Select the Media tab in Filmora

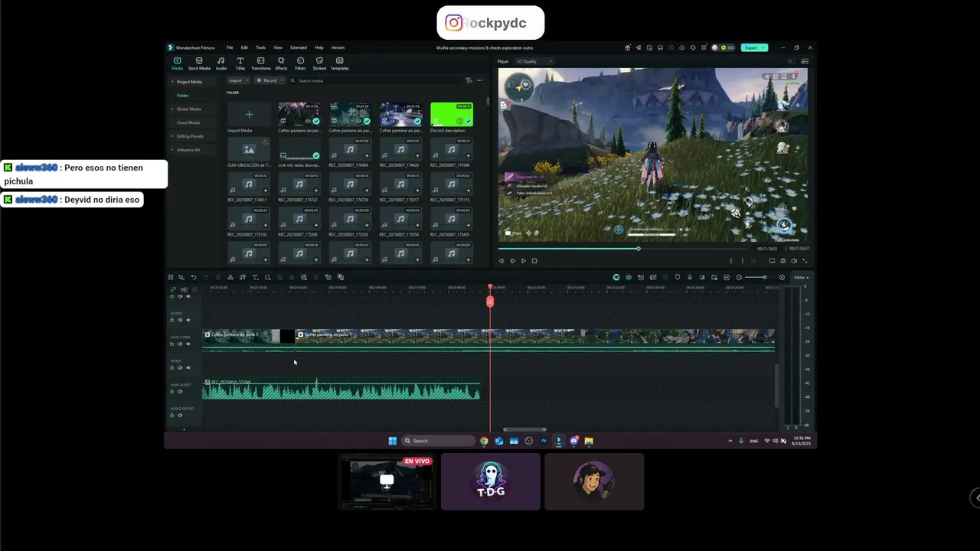(177, 64)
